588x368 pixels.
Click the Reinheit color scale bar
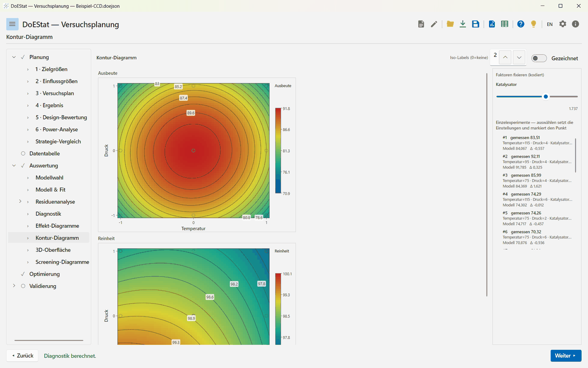tap(278, 309)
